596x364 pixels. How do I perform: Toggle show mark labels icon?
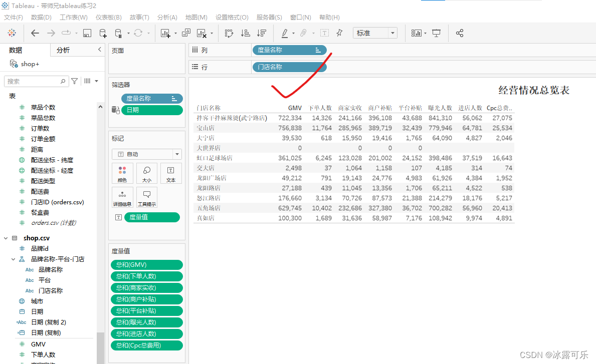(324, 33)
